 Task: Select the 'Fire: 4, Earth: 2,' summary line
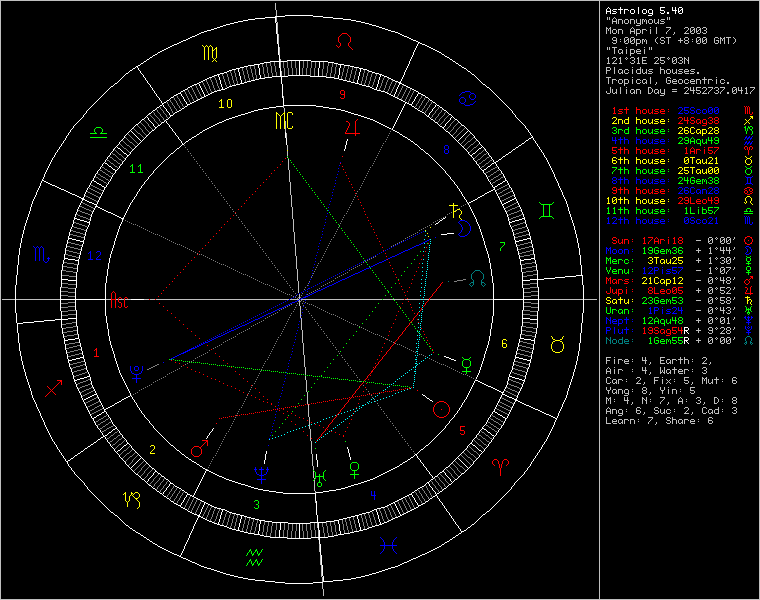(x=659, y=361)
